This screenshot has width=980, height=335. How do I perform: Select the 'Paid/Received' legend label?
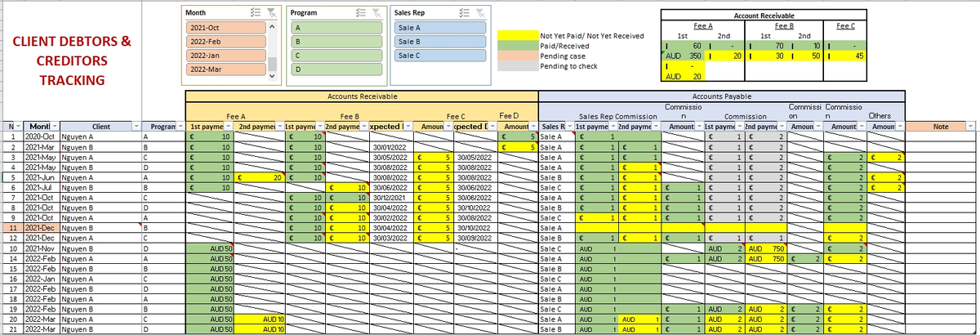(563, 46)
